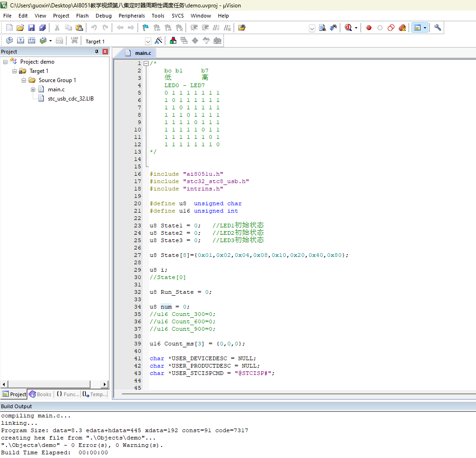Kill all breakpoints in the project

[402, 28]
